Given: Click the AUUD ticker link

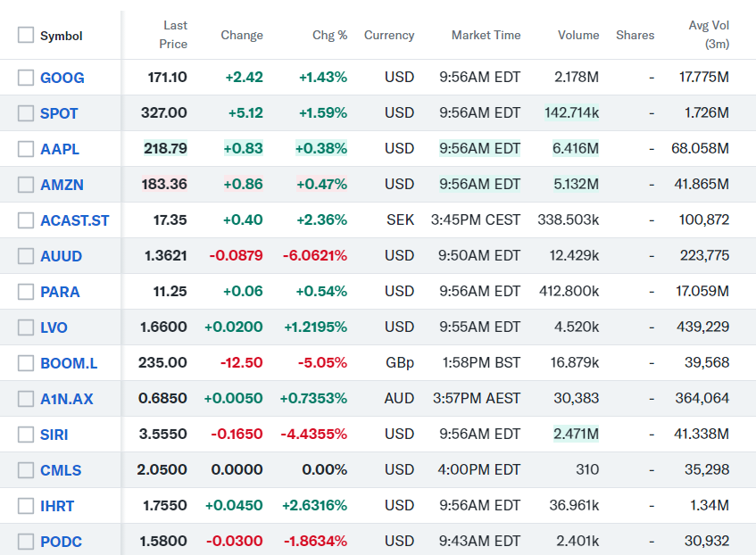Looking at the screenshot, I should [x=61, y=256].
